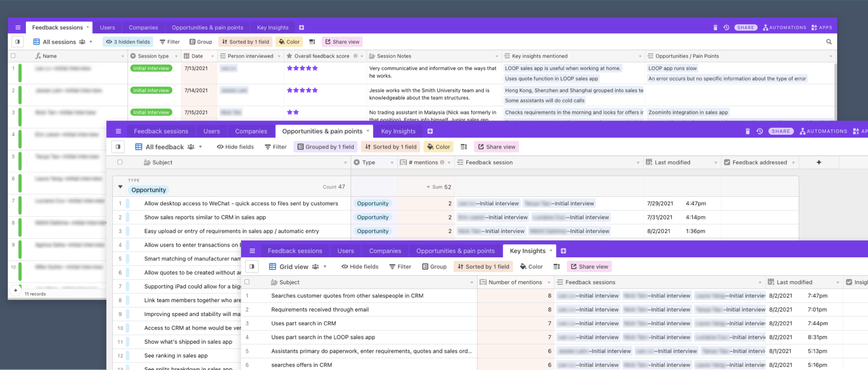
Task: Collapse the Opportunity group
Action: click(x=120, y=187)
